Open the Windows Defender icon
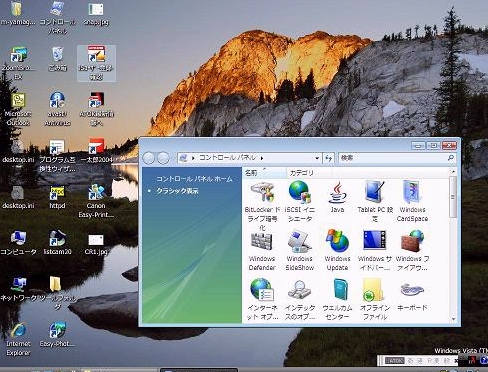This screenshot has height=372, width=488. pyautogui.click(x=262, y=241)
